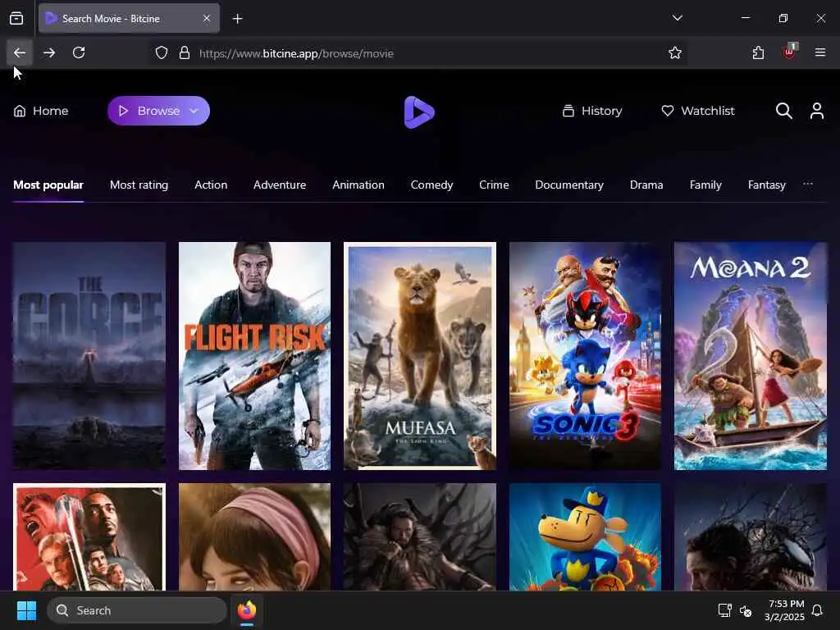Image resolution: width=840 pixels, height=630 pixels.
Task: Click the Bitcine play logo
Action: [x=419, y=112]
